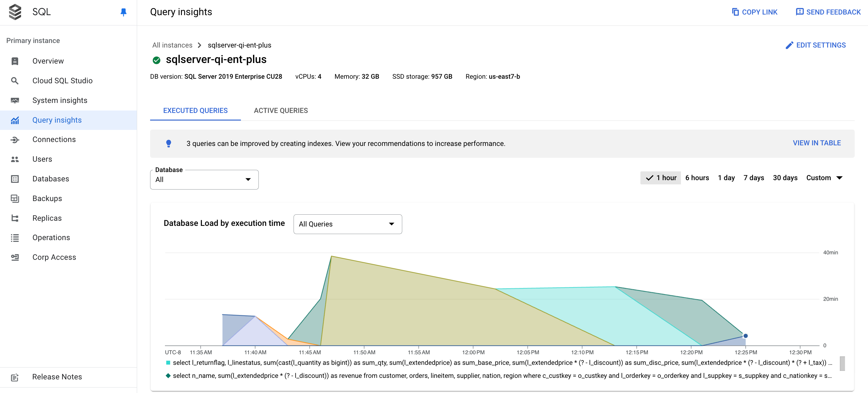This screenshot has height=393, width=868.
Task: Select the EXECUTED QUERIES tab
Action: 195,110
